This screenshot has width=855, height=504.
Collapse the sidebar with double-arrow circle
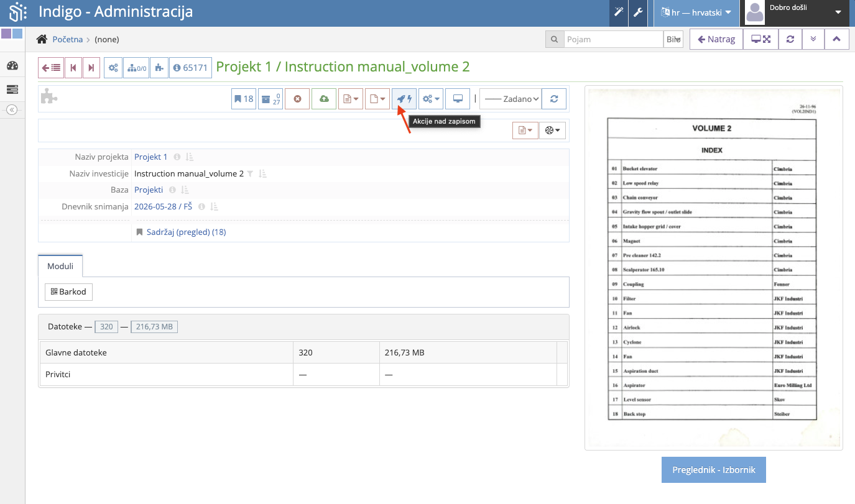tap(12, 109)
